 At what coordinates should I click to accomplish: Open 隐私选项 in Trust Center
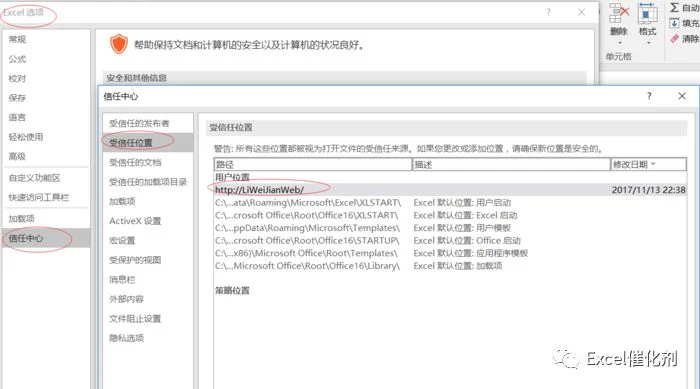tap(148, 338)
